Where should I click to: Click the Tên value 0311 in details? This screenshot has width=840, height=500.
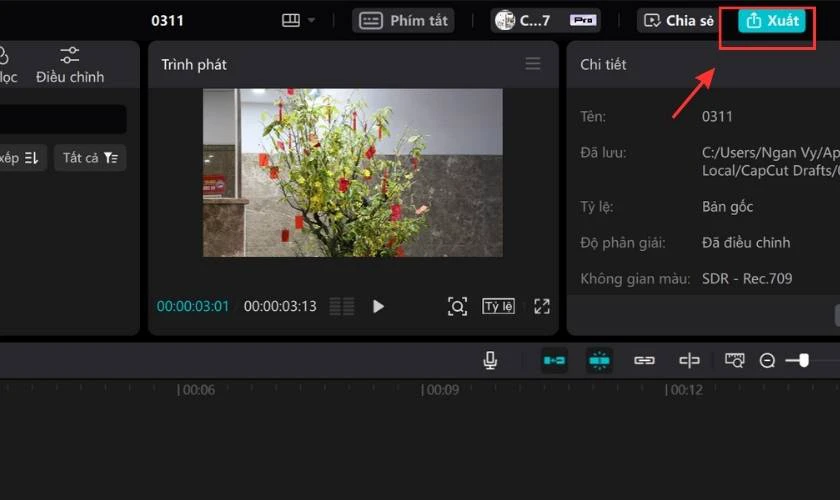(717, 116)
